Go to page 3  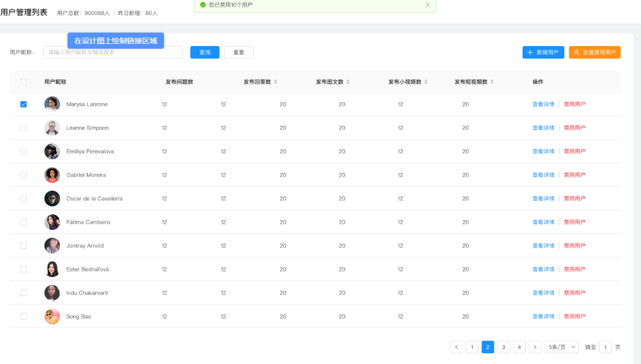click(x=504, y=347)
